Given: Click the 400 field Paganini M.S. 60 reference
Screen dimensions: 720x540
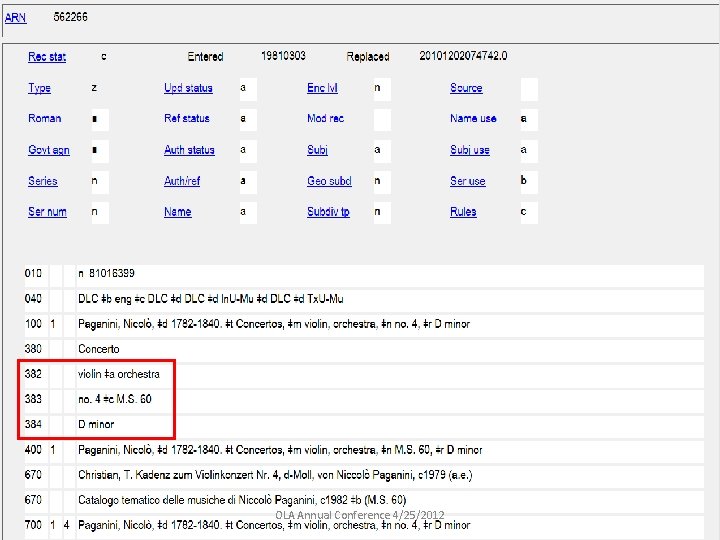Looking at the screenshot, I should click(x=390, y=450).
